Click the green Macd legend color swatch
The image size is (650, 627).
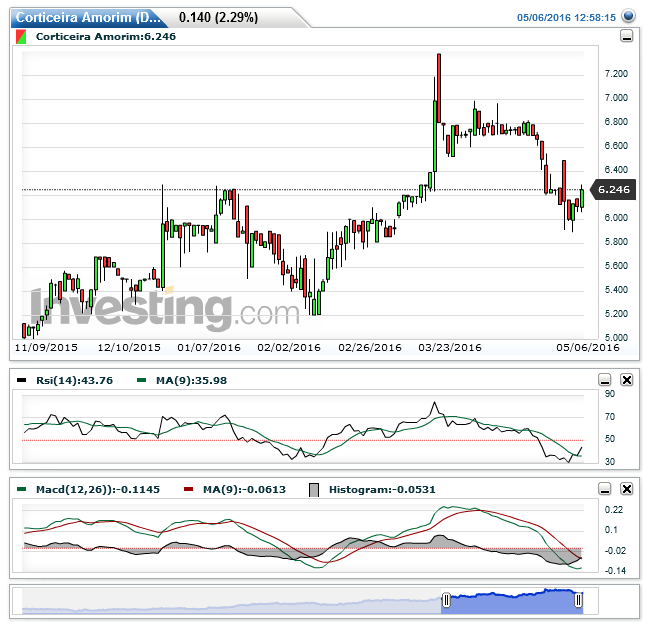(21, 489)
